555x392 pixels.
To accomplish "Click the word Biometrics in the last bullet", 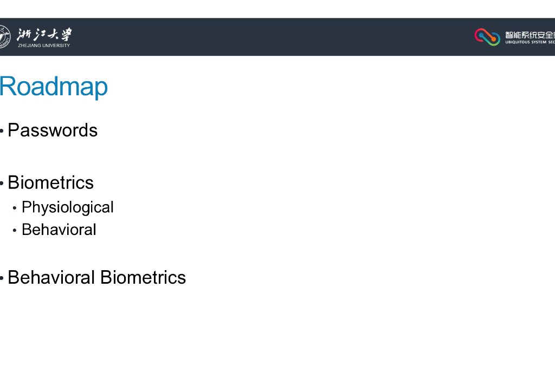I will point(143,278).
